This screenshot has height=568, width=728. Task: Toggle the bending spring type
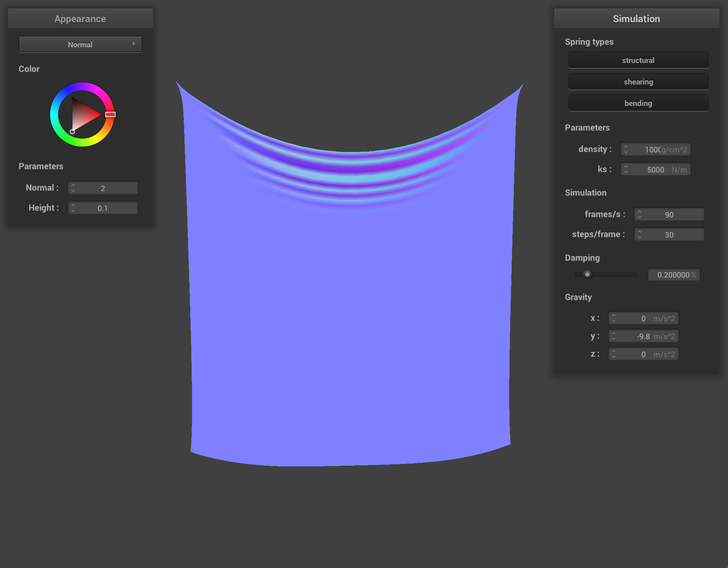(x=638, y=103)
